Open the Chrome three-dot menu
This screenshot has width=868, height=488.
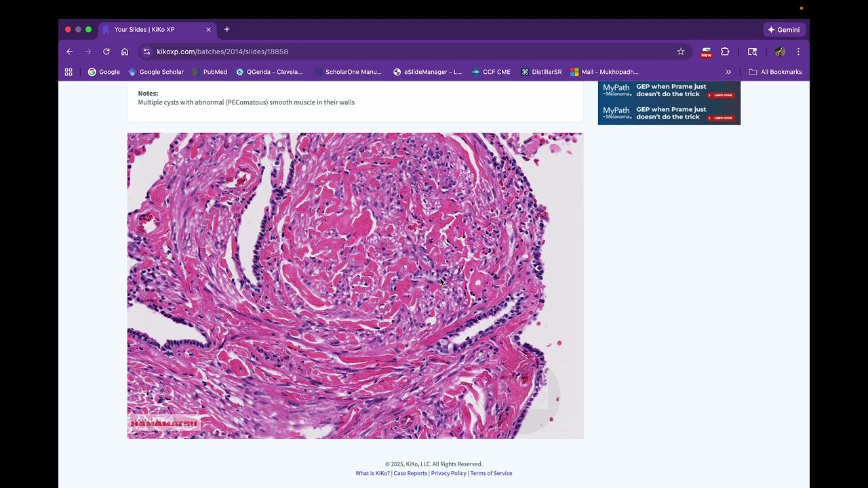click(x=798, y=52)
